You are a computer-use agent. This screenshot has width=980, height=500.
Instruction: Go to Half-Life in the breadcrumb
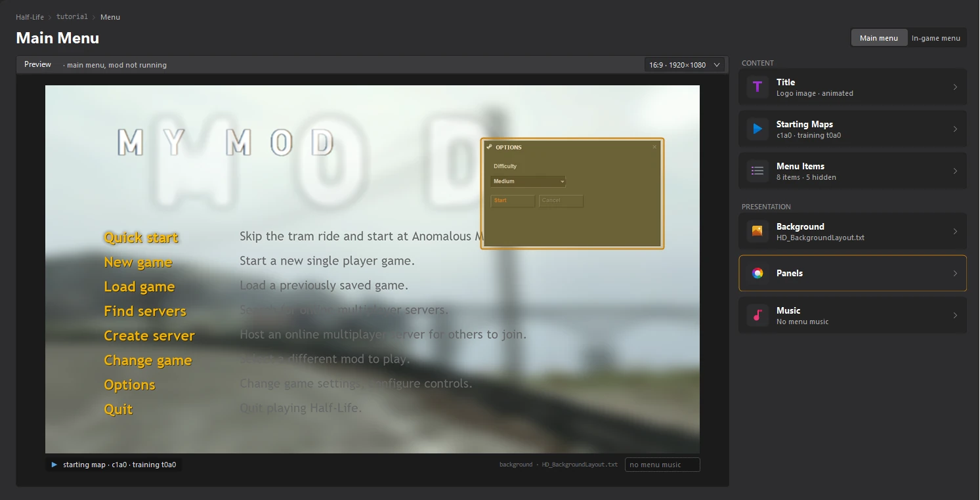point(30,17)
